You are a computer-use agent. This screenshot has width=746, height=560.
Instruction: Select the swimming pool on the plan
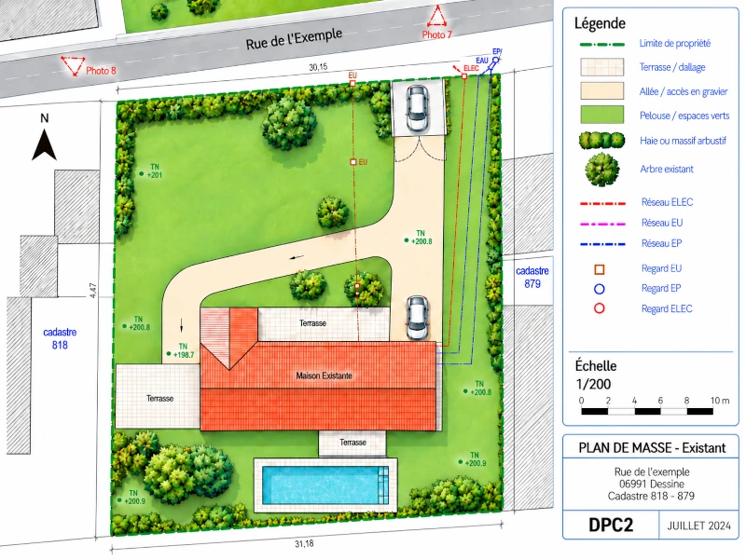325,485
